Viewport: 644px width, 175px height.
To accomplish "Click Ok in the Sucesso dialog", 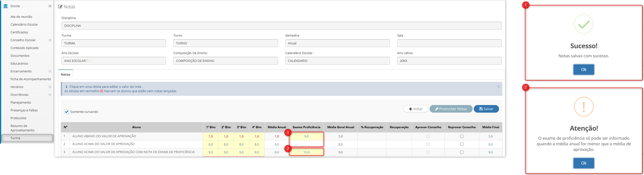I will (x=584, y=70).
